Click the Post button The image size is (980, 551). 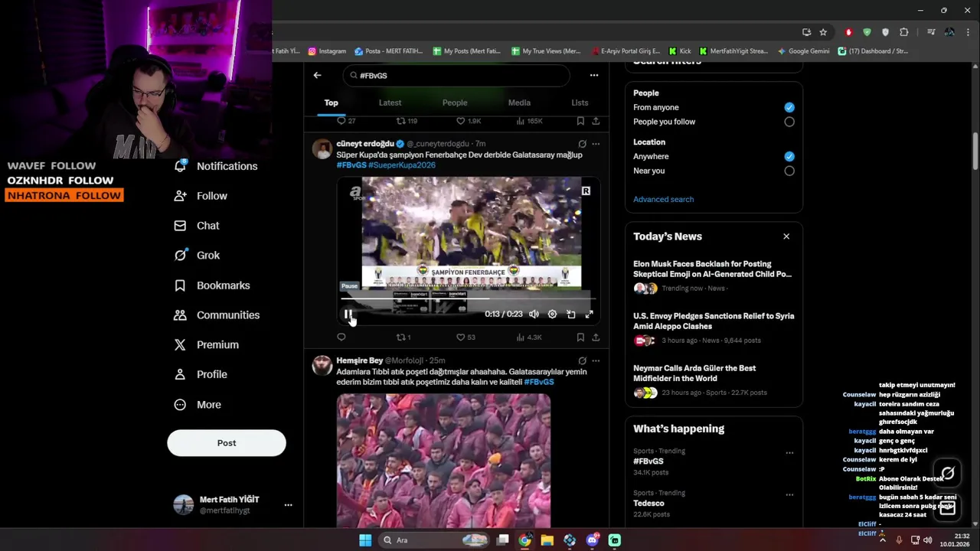tap(227, 443)
